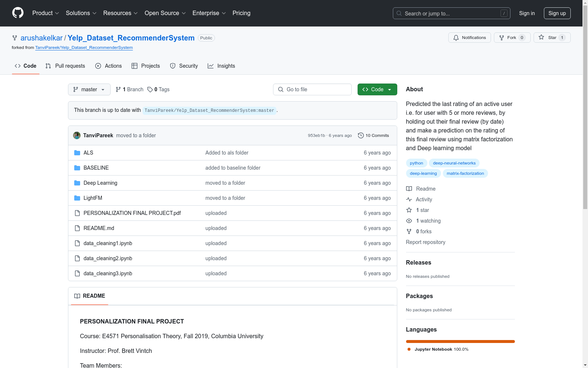Select the Code tab

[x=26, y=66]
